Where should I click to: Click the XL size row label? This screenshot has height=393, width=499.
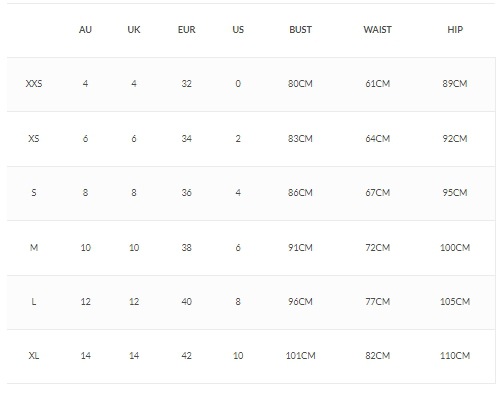click(34, 356)
